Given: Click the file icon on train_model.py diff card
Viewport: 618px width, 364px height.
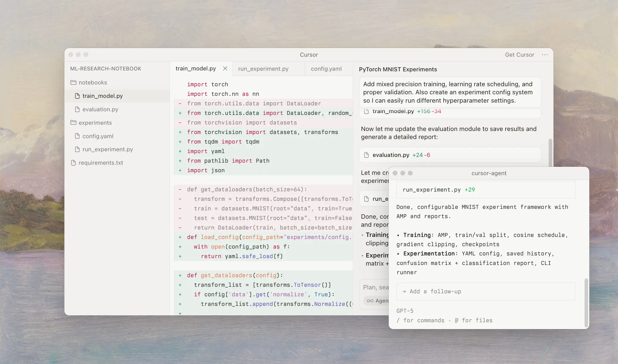Looking at the screenshot, I should coord(367,111).
